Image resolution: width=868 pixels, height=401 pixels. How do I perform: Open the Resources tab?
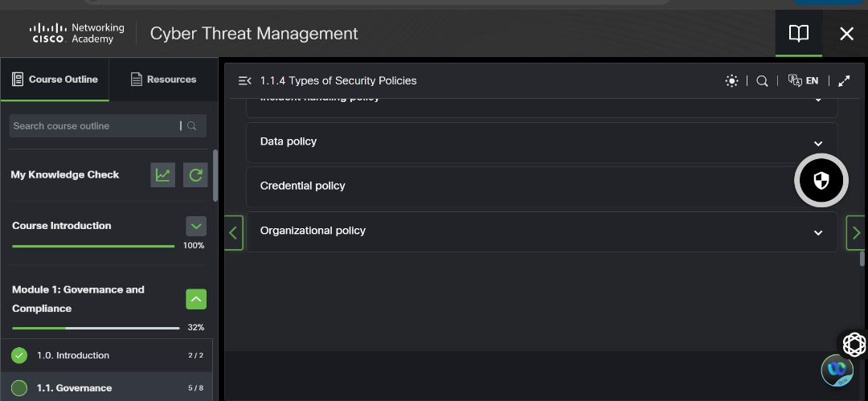pos(163,80)
